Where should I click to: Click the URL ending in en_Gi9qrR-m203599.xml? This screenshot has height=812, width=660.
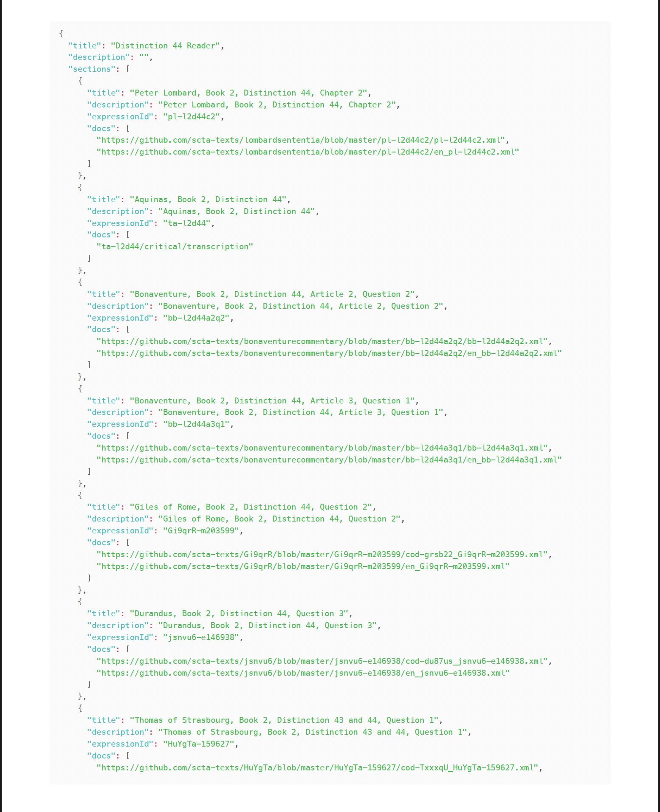point(303,567)
